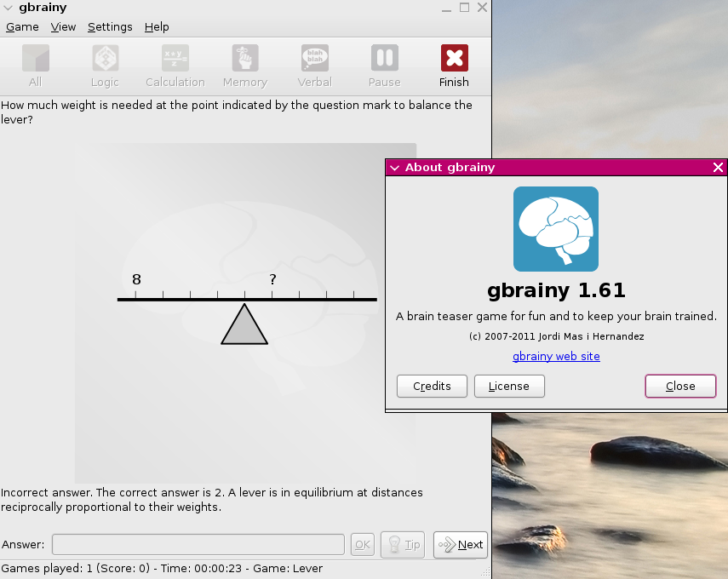The image size is (728, 579).
Task: Click the gbrainy brain logo
Action: [x=555, y=229]
